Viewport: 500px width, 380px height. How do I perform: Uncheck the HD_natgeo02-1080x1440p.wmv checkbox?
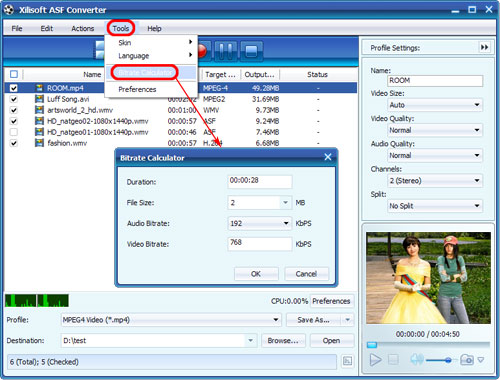pos(14,121)
